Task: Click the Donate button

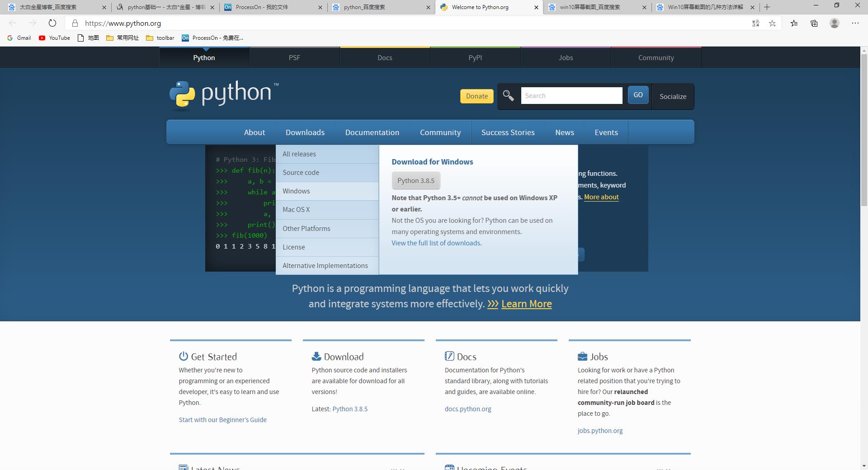Action: pyautogui.click(x=477, y=96)
